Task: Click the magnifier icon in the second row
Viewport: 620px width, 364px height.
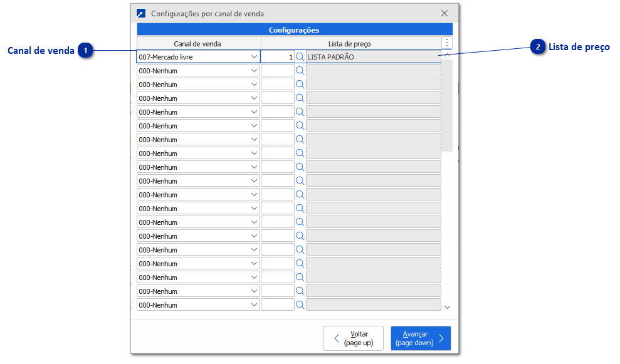Action: [x=300, y=70]
